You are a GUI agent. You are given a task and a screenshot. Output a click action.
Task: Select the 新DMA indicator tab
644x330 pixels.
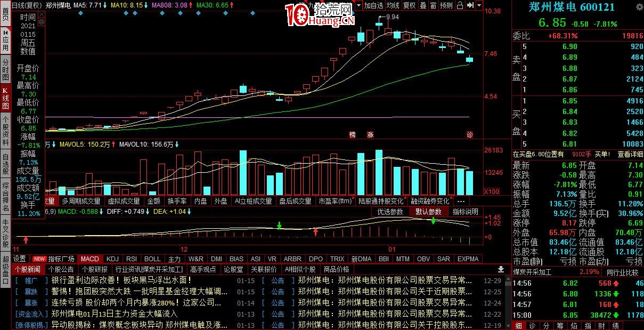(361, 259)
